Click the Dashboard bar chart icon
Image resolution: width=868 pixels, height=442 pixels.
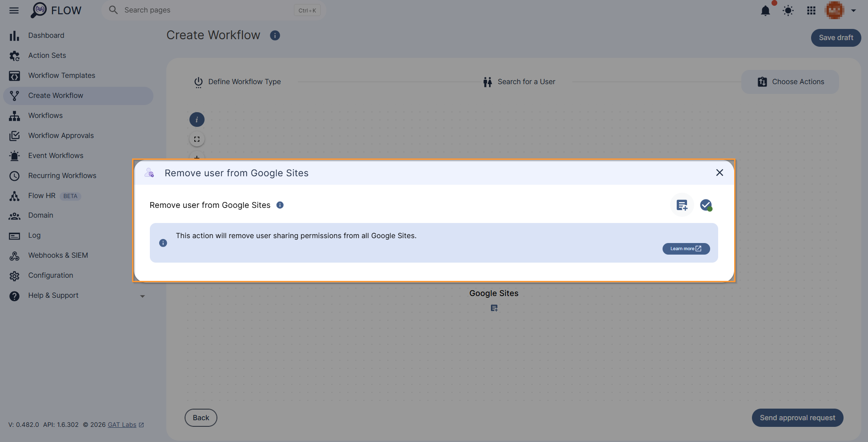click(14, 36)
